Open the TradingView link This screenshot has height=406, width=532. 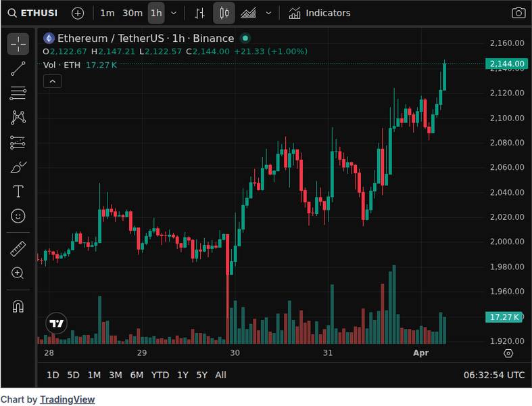(x=67, y=399)
